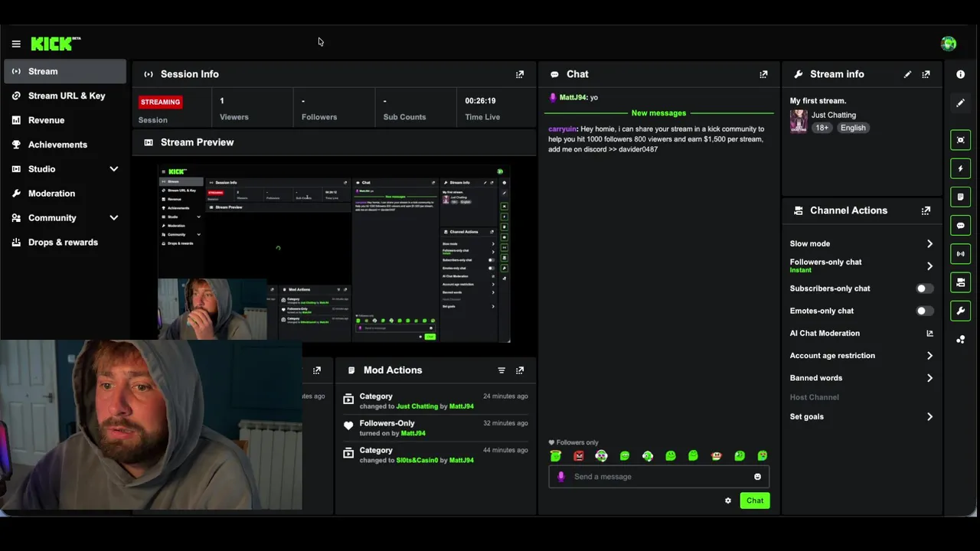Pop out the Chat panel
The height and width of the screenshot is (551, 980).
[763, 74]
